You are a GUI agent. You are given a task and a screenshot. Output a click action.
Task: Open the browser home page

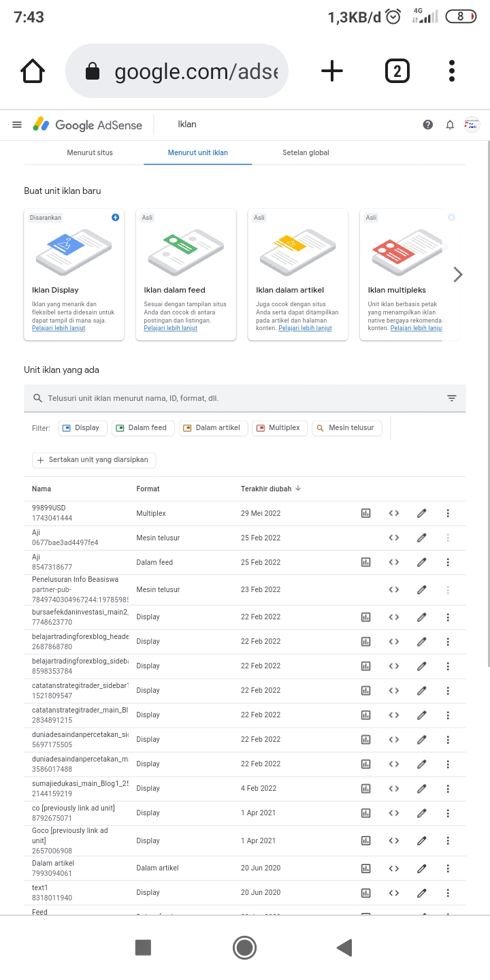coord(33,71)
